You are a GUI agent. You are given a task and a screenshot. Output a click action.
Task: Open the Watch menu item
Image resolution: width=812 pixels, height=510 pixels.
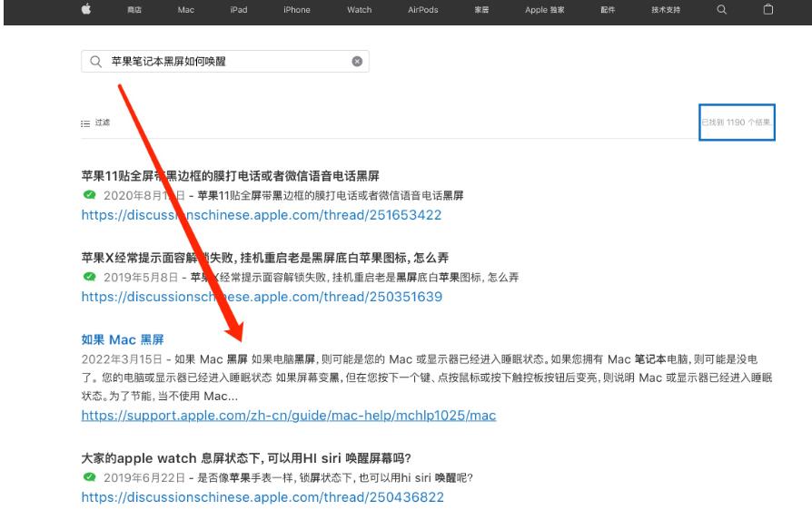[x=360, y=10]
